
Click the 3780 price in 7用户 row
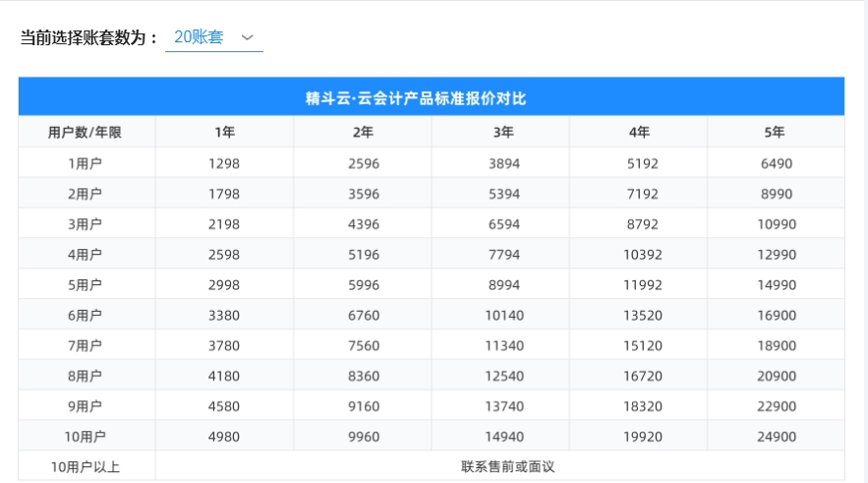coord(224,346)
